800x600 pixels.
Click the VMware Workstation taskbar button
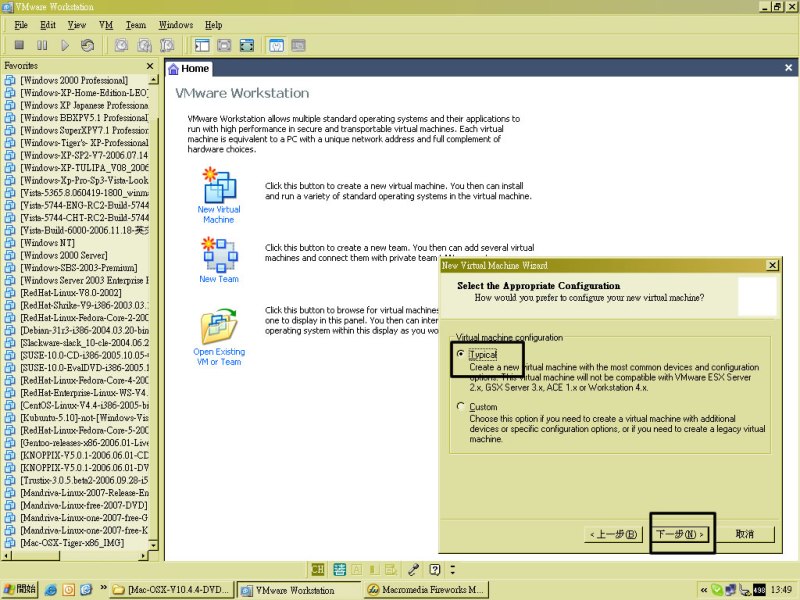(x=299, y=590)
